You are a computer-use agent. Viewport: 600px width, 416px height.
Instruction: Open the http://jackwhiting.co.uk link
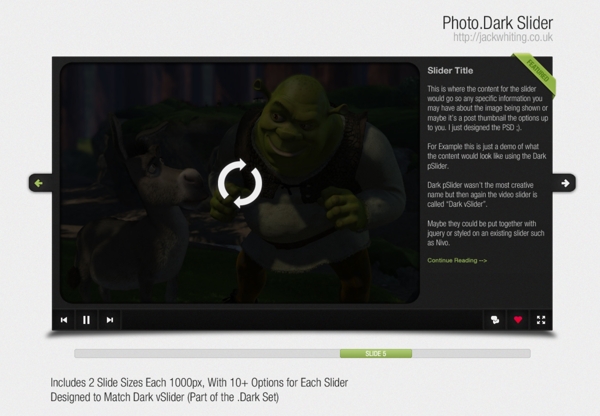click(x=503, y=37)
